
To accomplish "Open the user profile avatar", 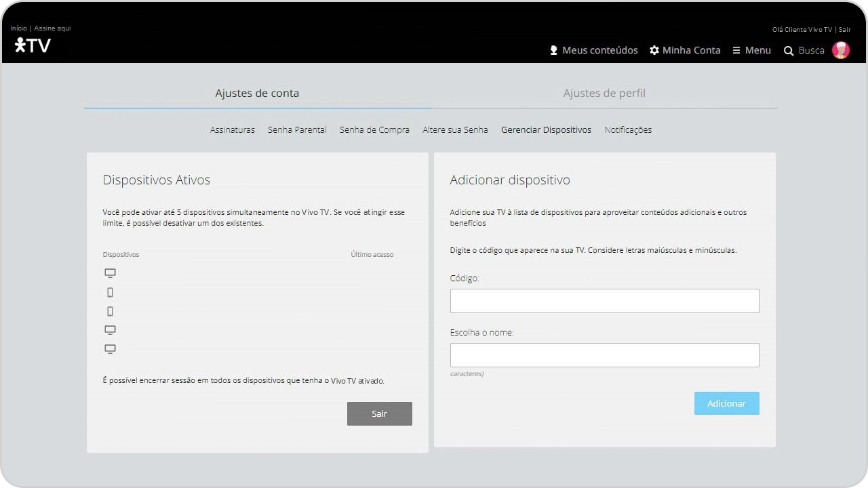I will pyautogui.click(x=841, y=50).
